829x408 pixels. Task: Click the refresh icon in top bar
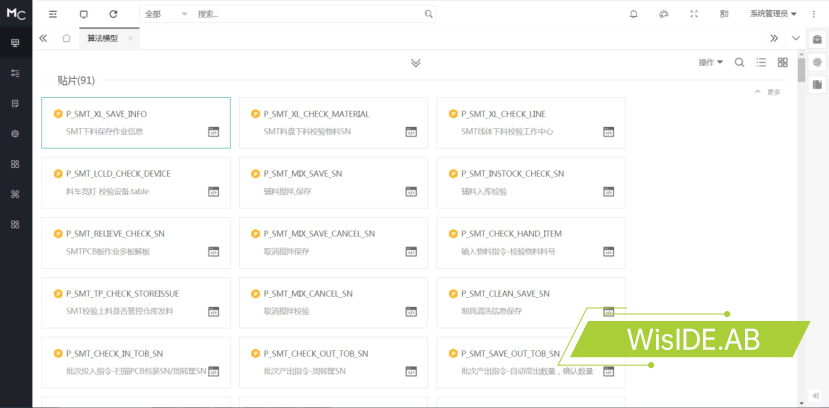(x=113, y=14)
